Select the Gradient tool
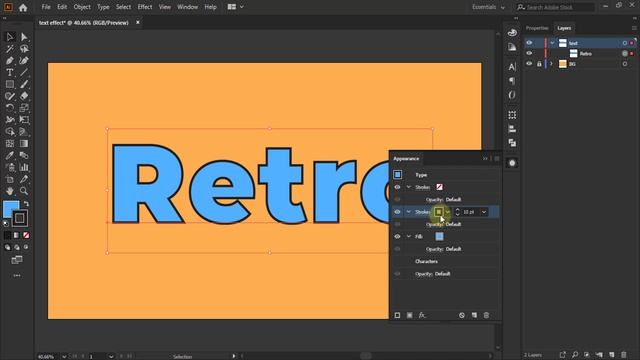 [x=24, y=143]
